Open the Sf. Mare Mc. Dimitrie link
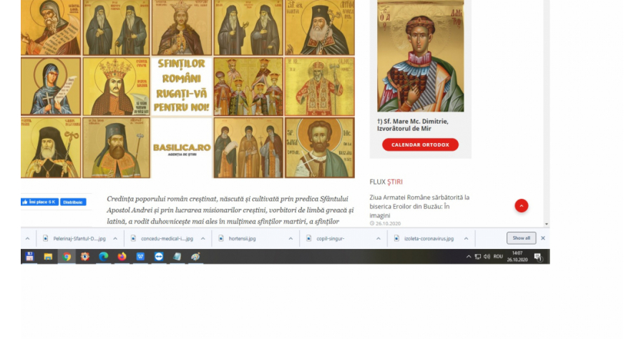The width and height of the screenshot is (644, 339). point(413,124)
